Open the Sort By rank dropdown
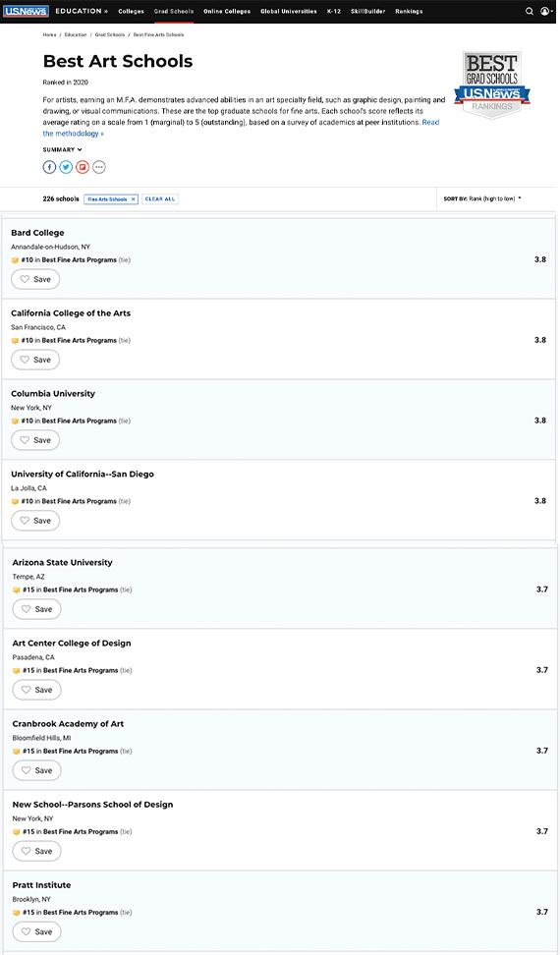Viewport: 560px width, 955px height. tap(482, 198)
